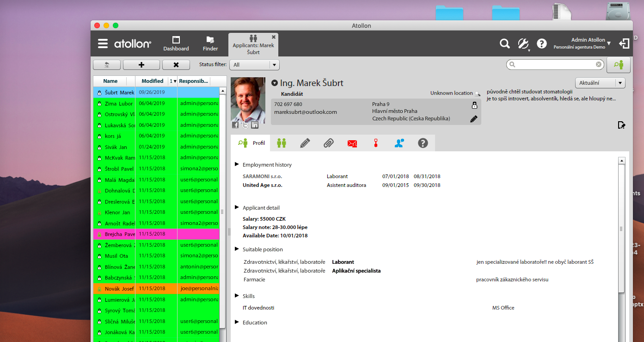The height and width of the screenshot is (342, 644).
Task: Open the hamburger main menu
Action: tap(103, 44)
